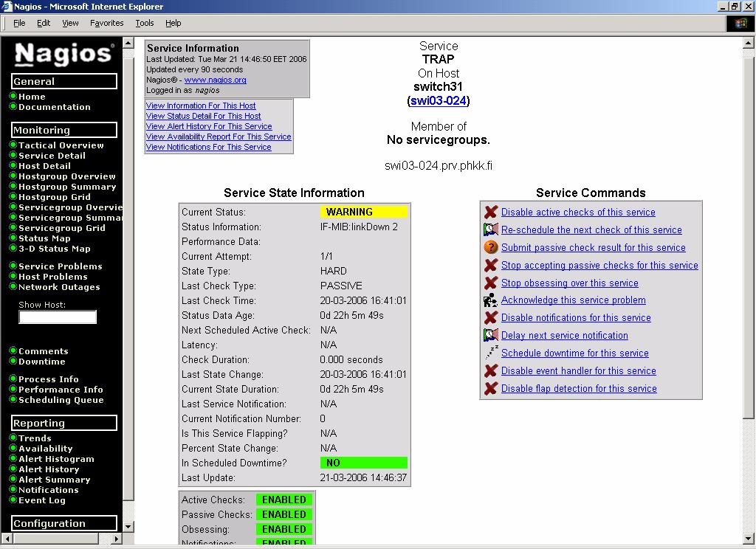Click the green bullet next to Trends
This screenshot has height=549, width=756.
tap(13, 438)
